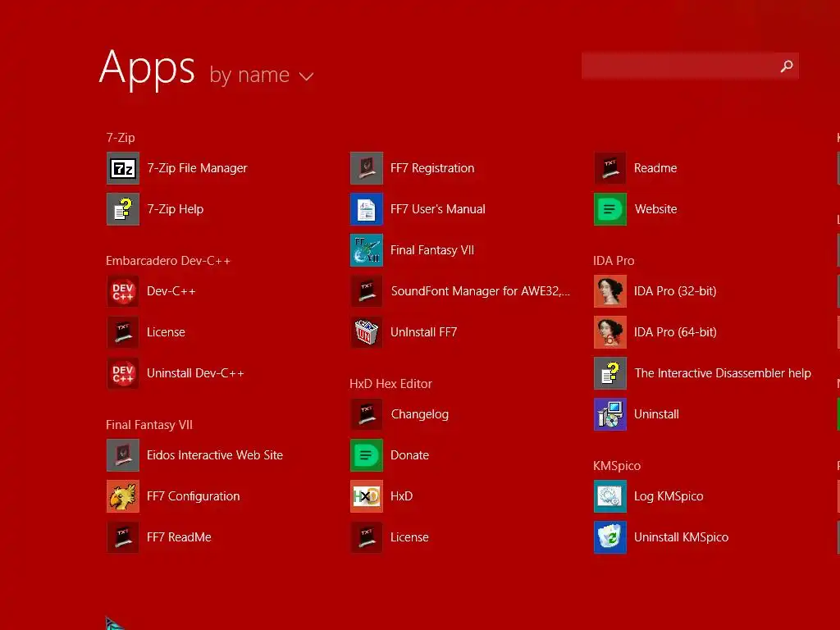Click the 'Eidos Interactive Web Site' label

215,455
